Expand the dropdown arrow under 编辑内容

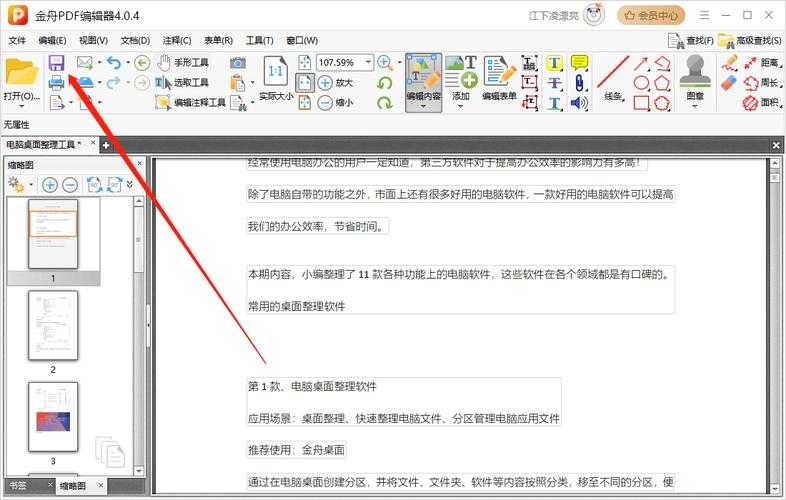coord(423,106)
